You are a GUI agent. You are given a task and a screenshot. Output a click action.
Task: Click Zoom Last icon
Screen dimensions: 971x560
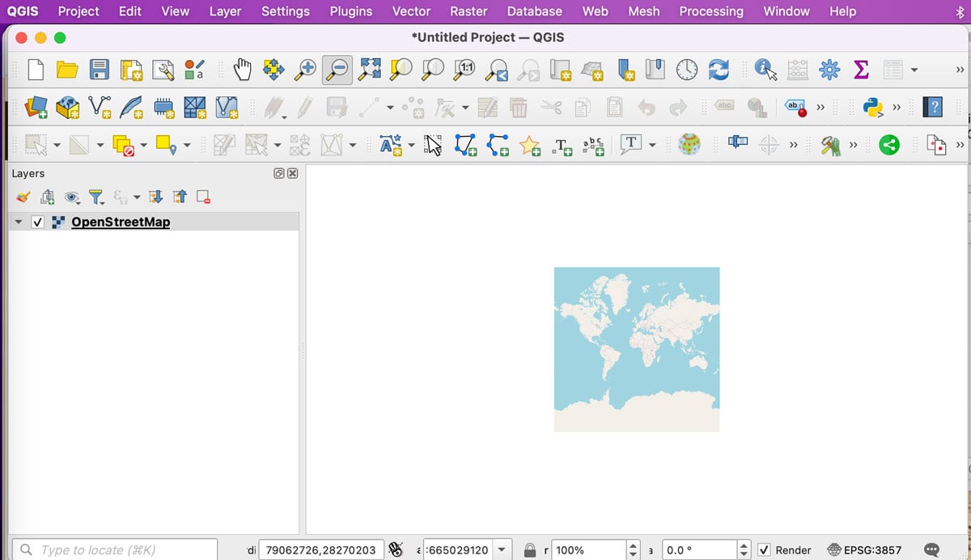point(496,70)
